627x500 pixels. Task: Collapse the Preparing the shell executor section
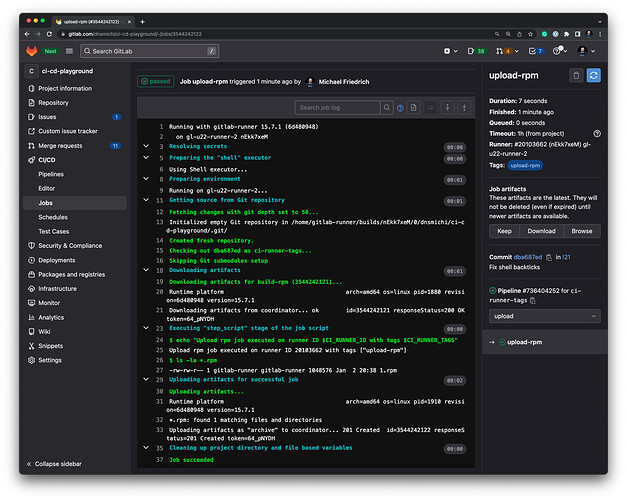click(x=146, y=158)
